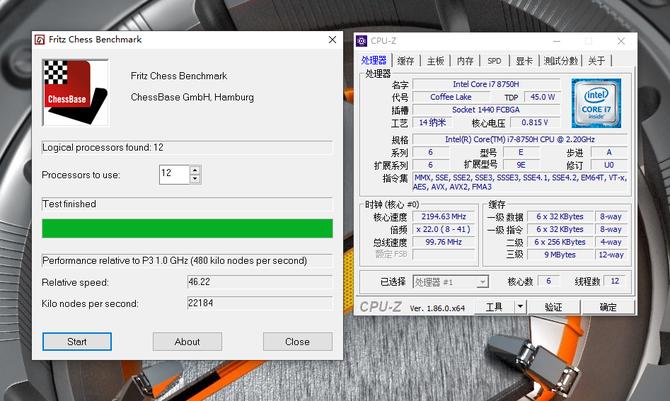Open the 处理器 #1 selection dropdown
Screen dimensions: 670x401
point(450,282)
